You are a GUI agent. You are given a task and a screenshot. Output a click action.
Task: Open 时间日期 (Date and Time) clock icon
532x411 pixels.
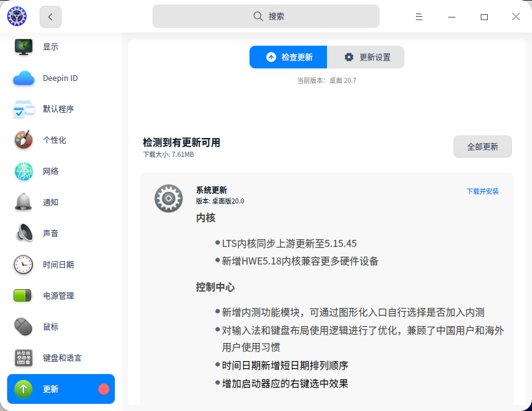23,264
